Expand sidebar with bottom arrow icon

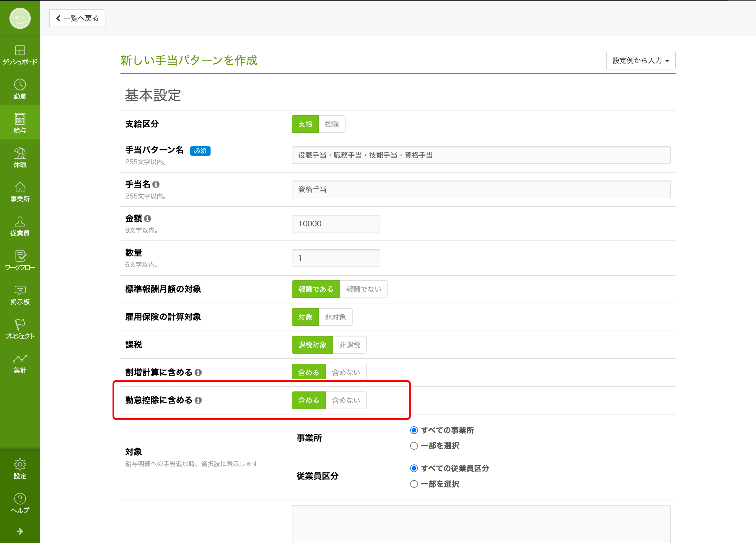[x=20, y=531]
